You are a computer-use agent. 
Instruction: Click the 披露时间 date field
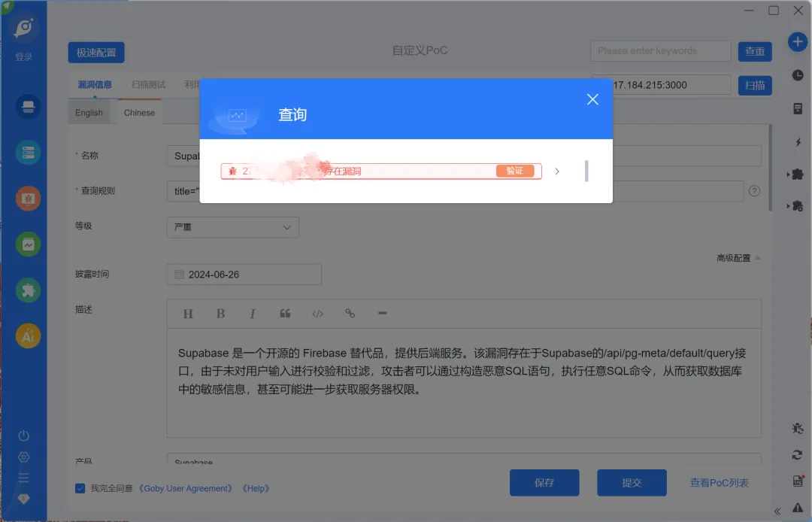(x=244, y=275)
